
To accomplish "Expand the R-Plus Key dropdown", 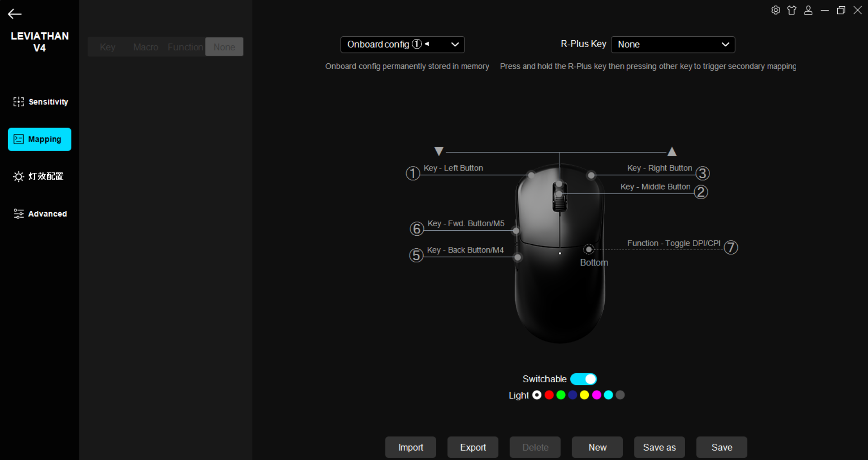I will [x=673, y=44].
